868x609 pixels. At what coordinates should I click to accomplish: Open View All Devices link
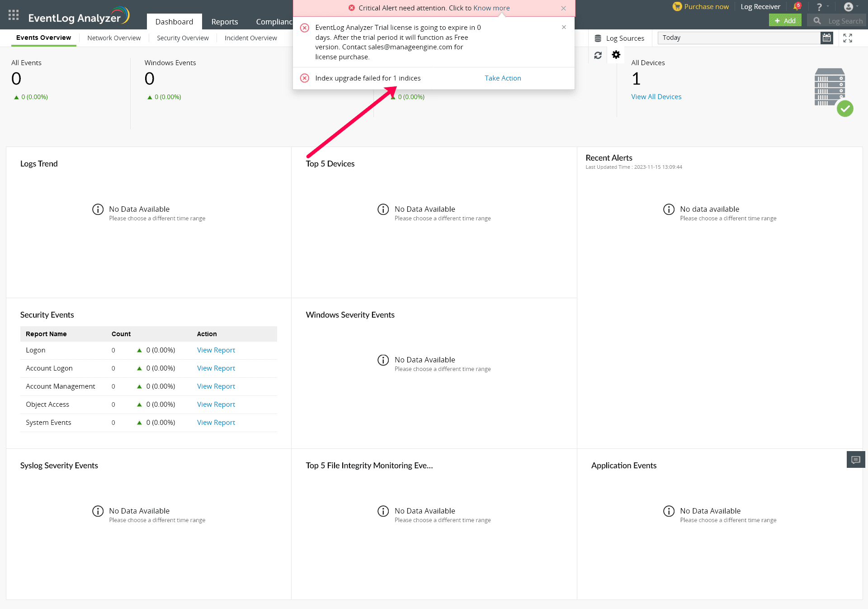coord(656,97)
